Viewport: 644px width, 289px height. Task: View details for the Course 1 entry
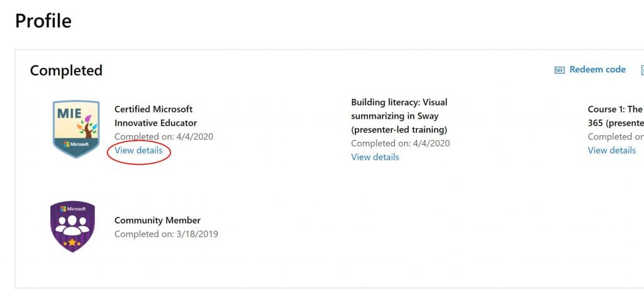[611, 150]
